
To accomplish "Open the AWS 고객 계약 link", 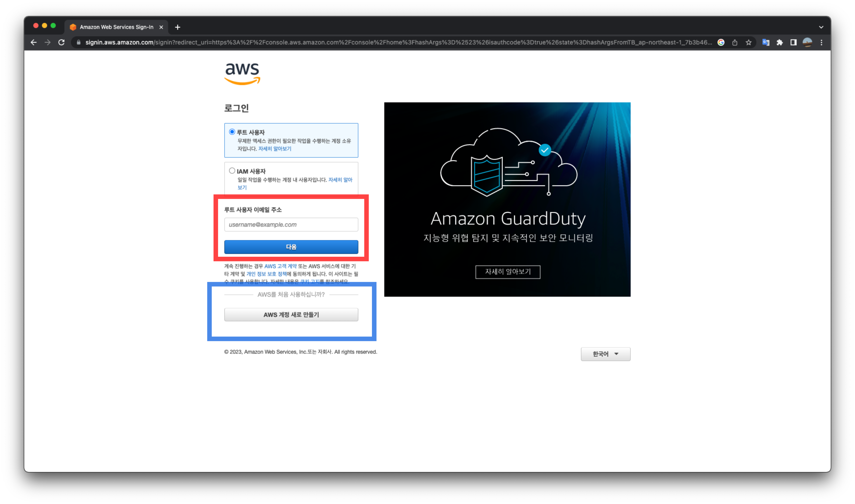I will tap(280, 266).
